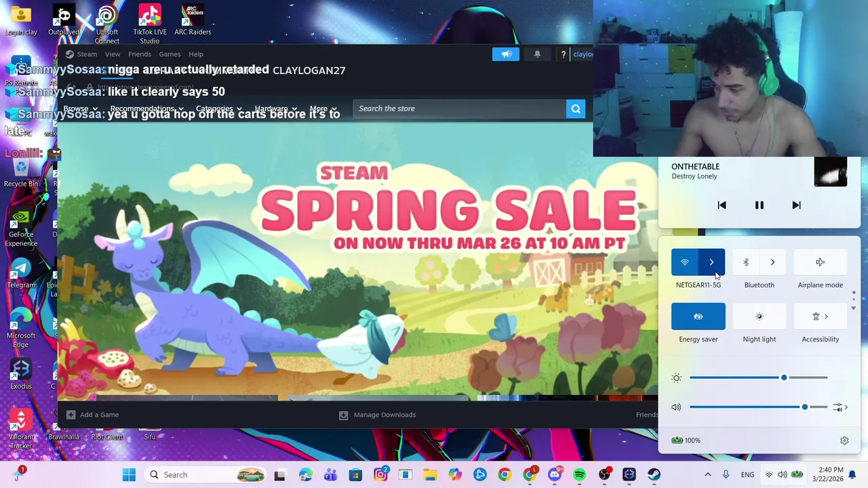Image resolution: width=868 pixels, height=488 pixels.
Task: Skip to next track in media panel
Action: click(x=796, y=205)
